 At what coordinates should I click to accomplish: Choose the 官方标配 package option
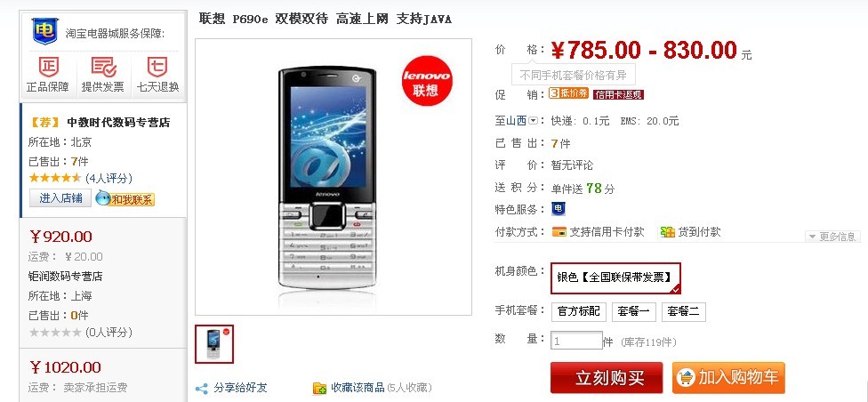click(x=579, y=312)
